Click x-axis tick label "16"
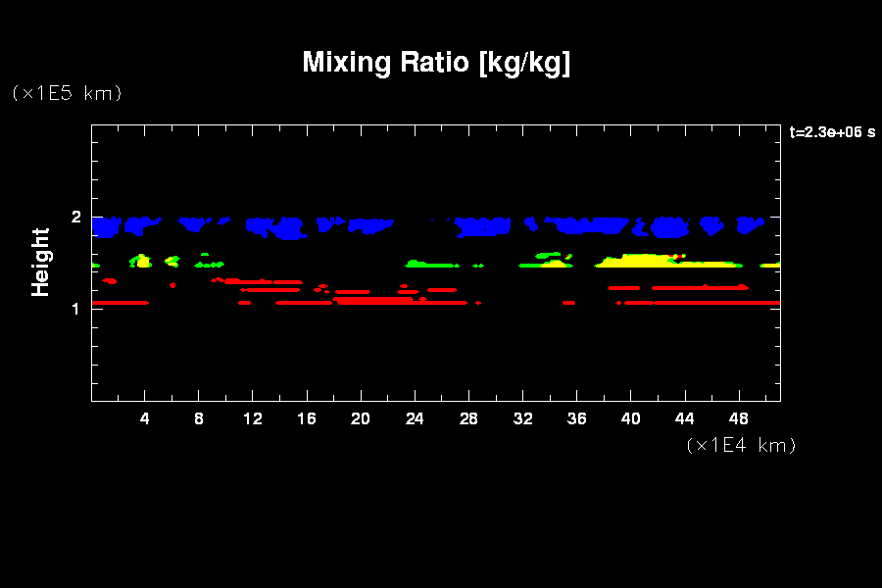Image resolution: width=882 pixels, height=588 pixels. point(307,419)
